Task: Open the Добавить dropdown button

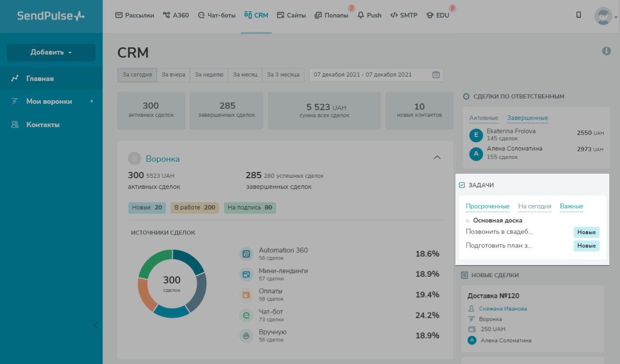Action: (x=51, y=52)
